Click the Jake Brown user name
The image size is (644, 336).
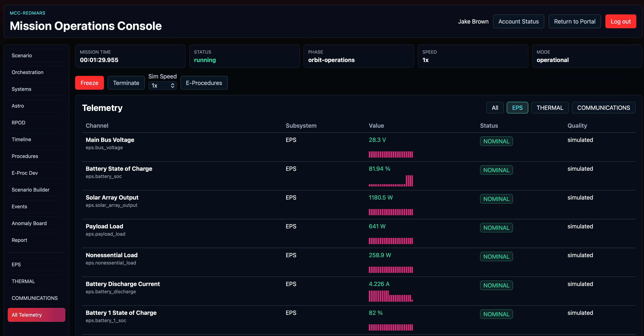click(x=473, y=22)
